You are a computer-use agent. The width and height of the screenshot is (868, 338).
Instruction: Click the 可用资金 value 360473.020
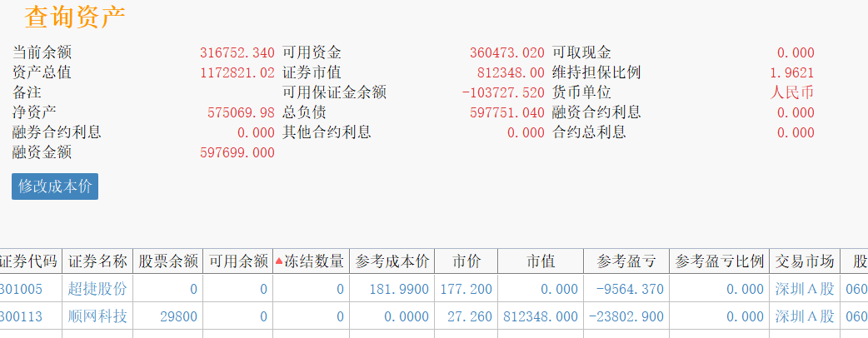(x=507, y=53)
